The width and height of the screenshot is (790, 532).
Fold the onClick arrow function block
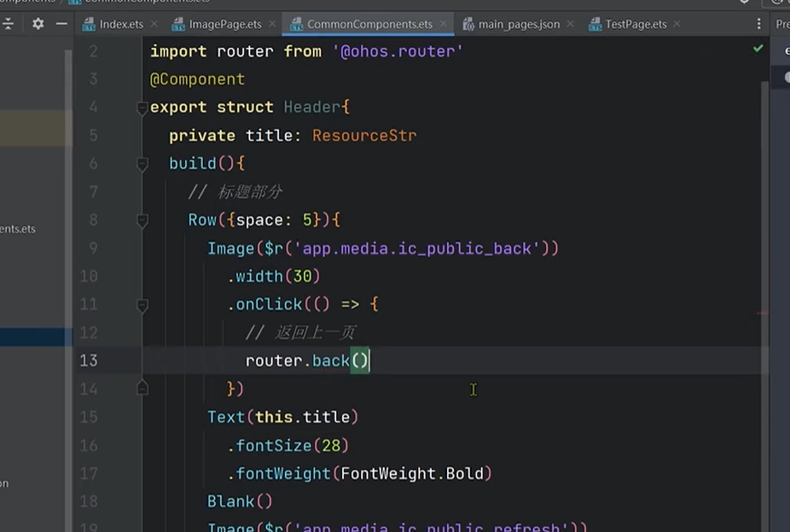click(142, 304)
